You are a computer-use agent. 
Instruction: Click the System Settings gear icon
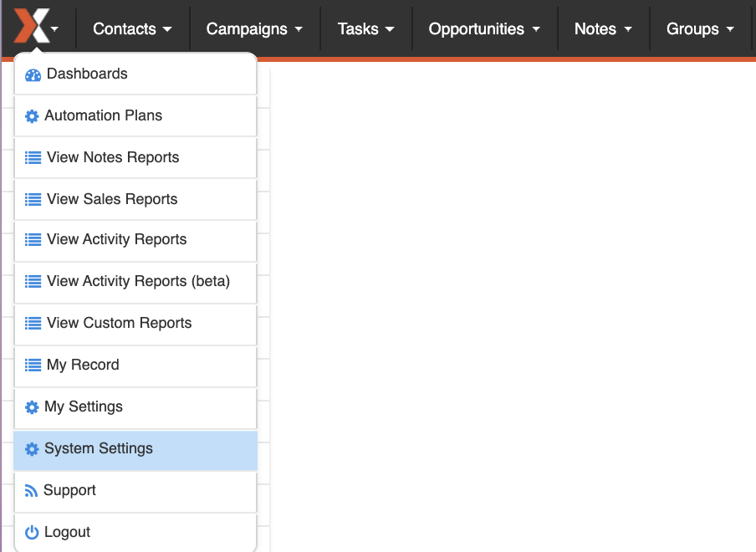pos(32,449)
